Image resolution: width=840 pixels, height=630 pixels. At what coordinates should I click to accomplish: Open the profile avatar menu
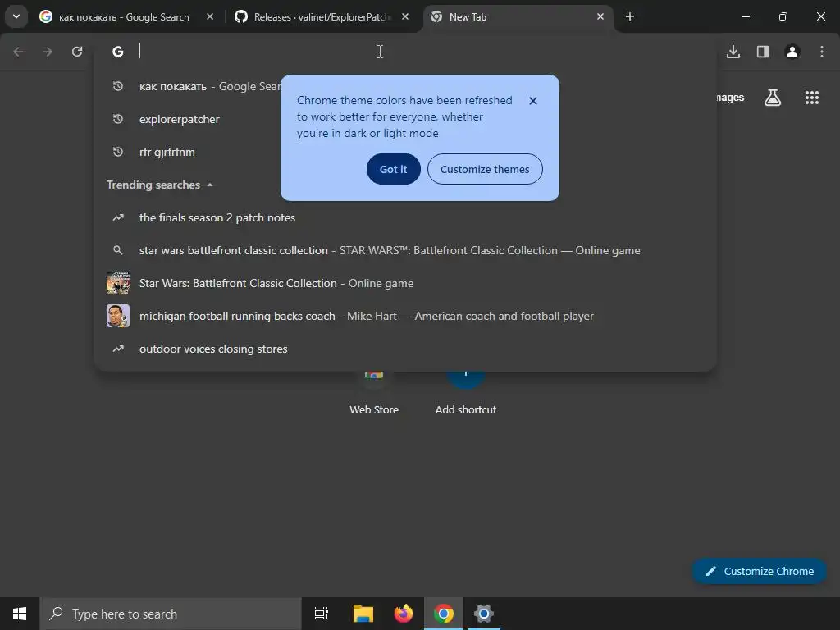792,52
